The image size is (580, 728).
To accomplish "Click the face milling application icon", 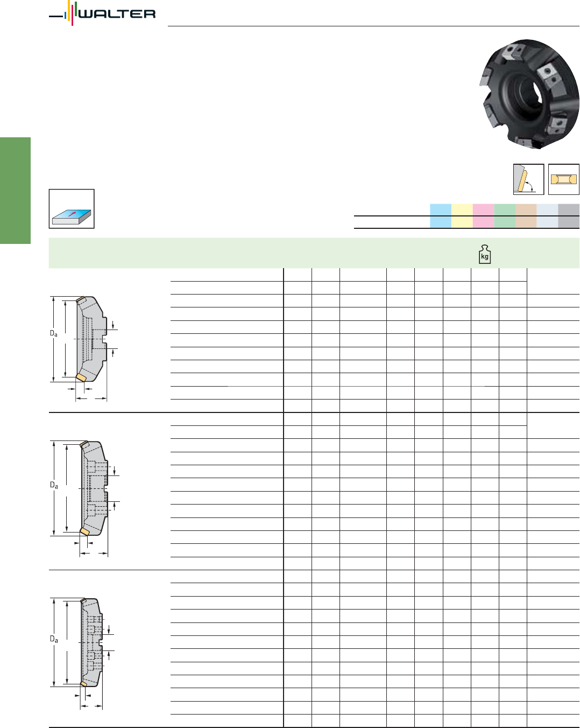I will pos(72,209).
